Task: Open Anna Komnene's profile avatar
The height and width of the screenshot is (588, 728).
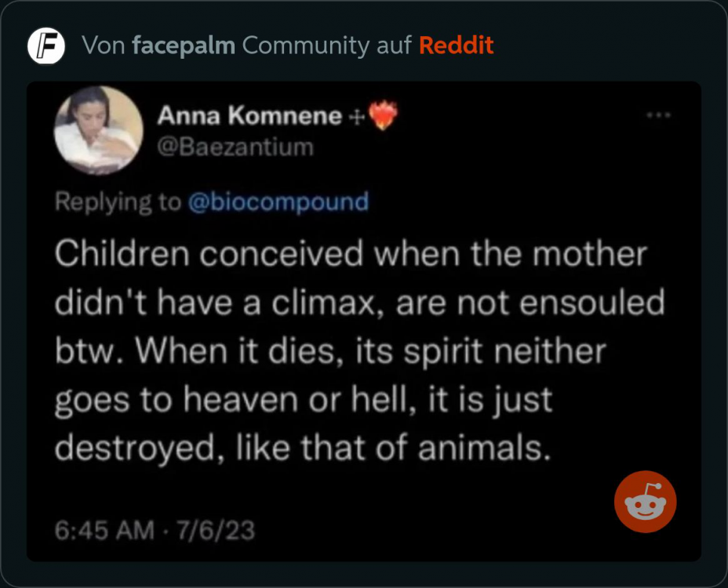Action: point(98,130)
